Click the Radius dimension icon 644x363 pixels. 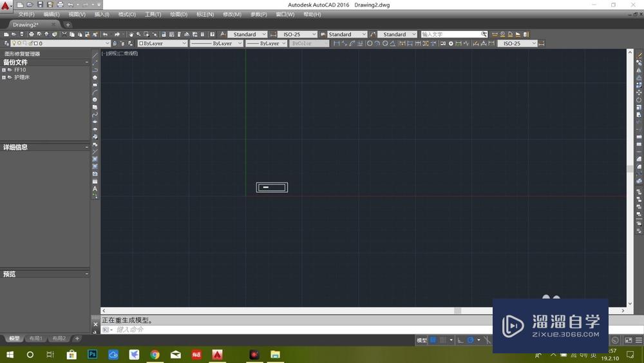coord(369,43)
